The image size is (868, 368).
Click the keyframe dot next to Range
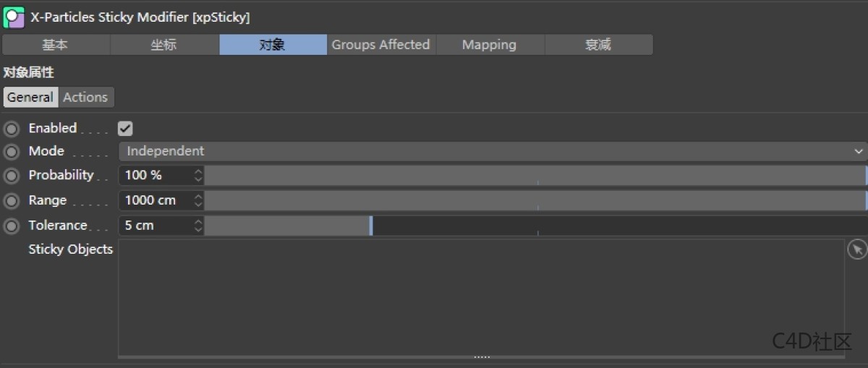[x=12, y=200]
